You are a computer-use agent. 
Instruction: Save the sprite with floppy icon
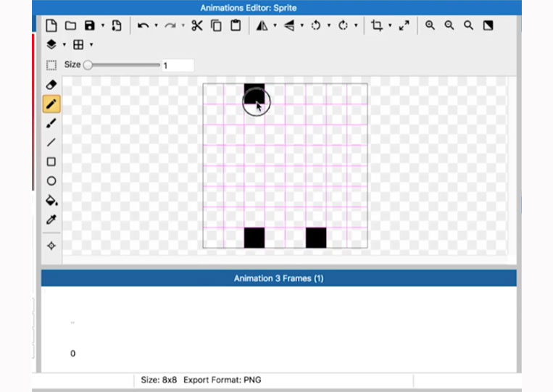[x=90, y=25]
